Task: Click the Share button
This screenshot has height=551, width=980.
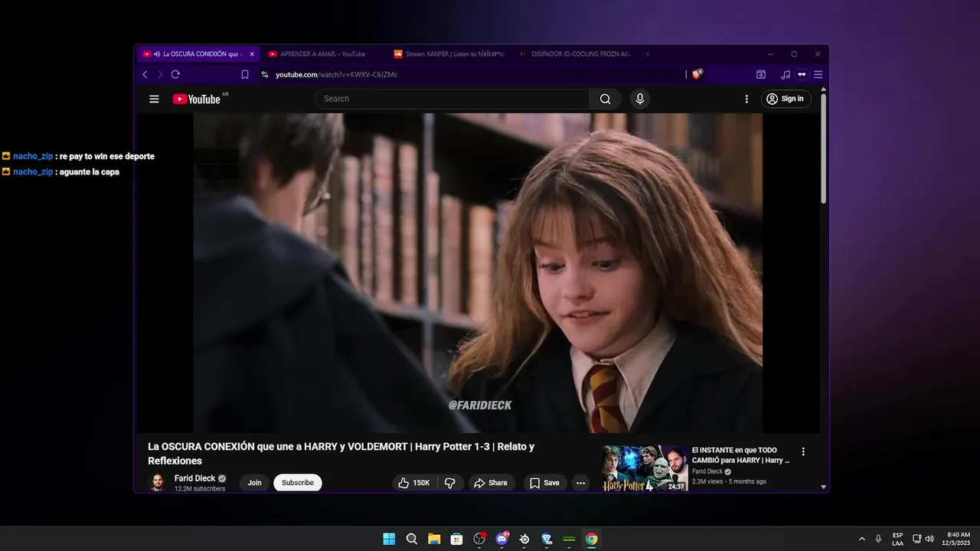Action: [x=491, y=483]
